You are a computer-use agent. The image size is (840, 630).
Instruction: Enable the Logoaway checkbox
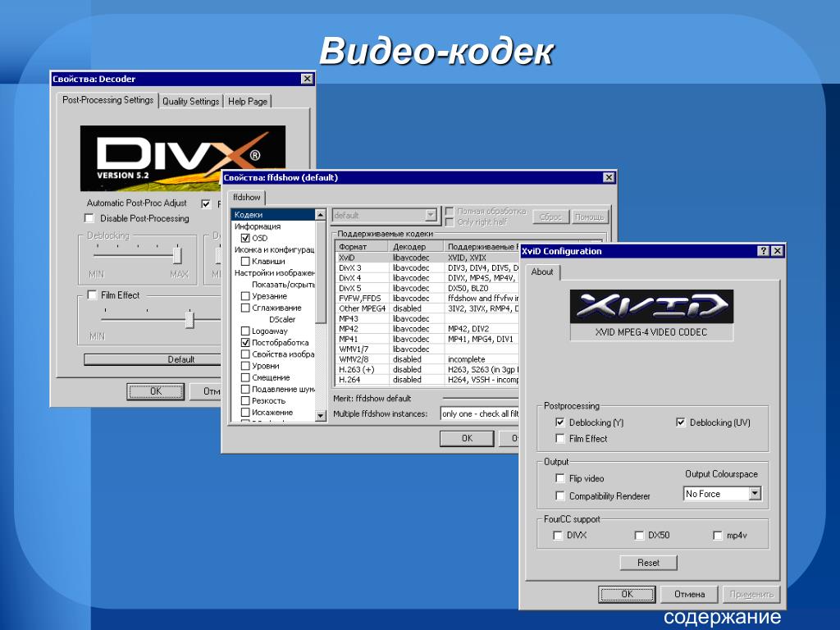pos(245,331)
